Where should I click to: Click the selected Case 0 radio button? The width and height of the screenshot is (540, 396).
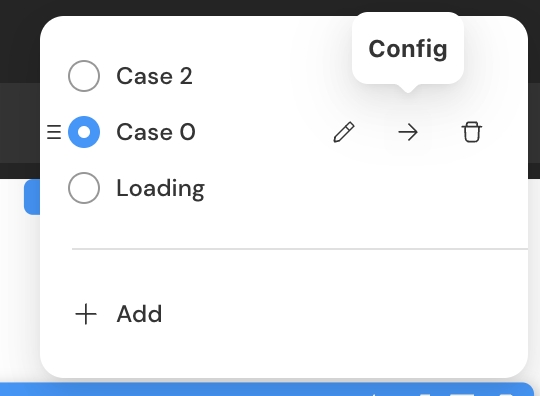point(84,132)
